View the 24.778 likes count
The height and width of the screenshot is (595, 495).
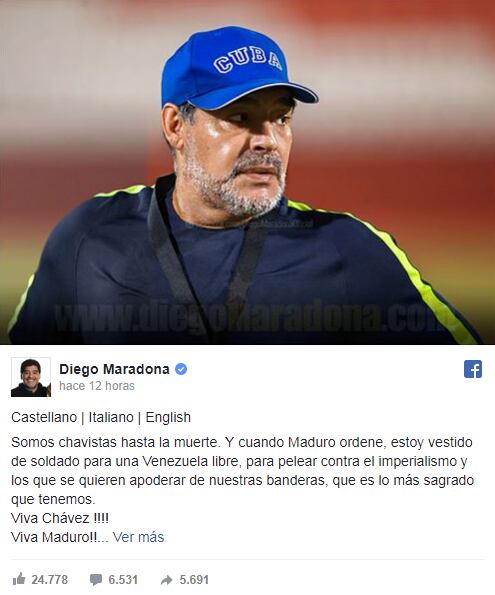pos(50,580)
